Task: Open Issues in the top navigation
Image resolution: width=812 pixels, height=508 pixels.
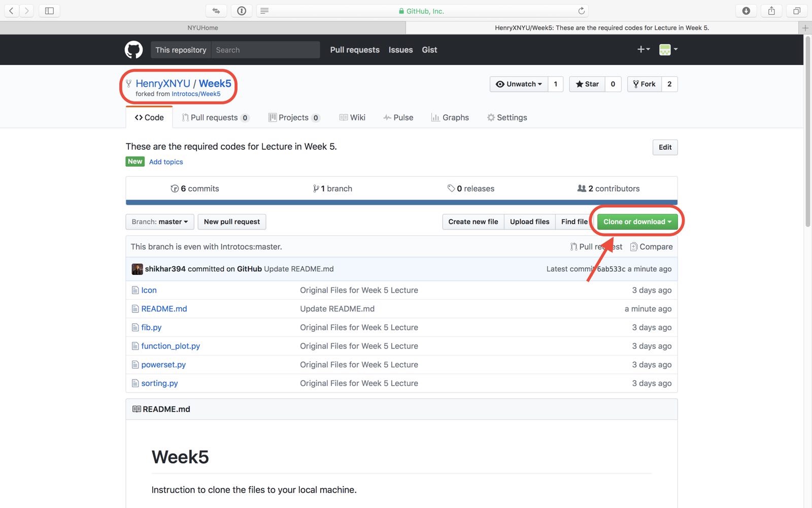Action: [401, 50]
